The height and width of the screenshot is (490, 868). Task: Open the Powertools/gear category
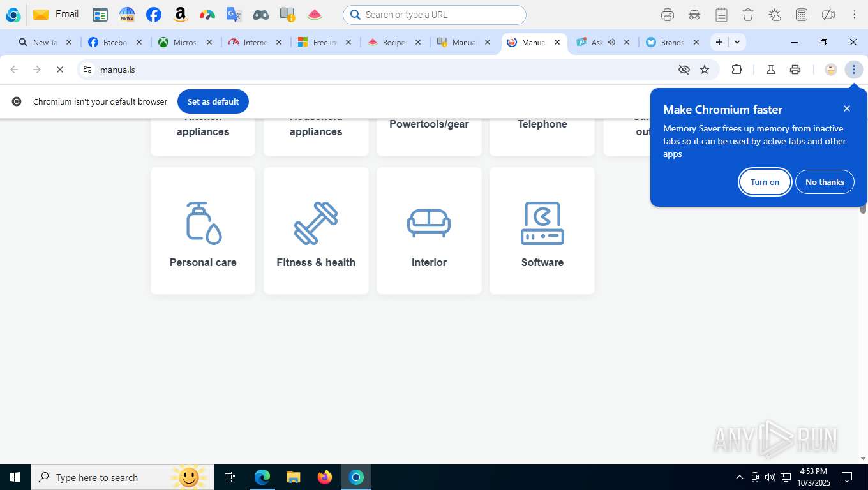coord(429,136)
